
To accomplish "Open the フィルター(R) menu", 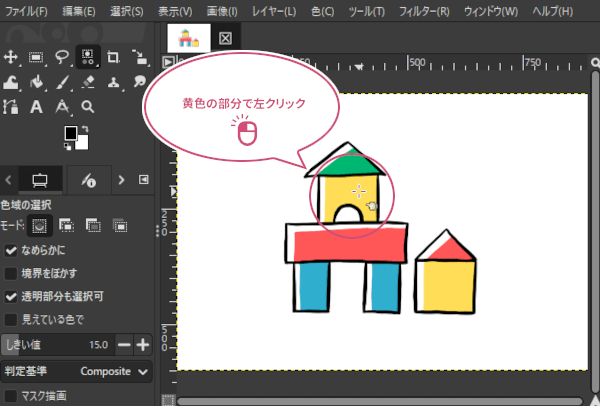I will coord(424,11).
